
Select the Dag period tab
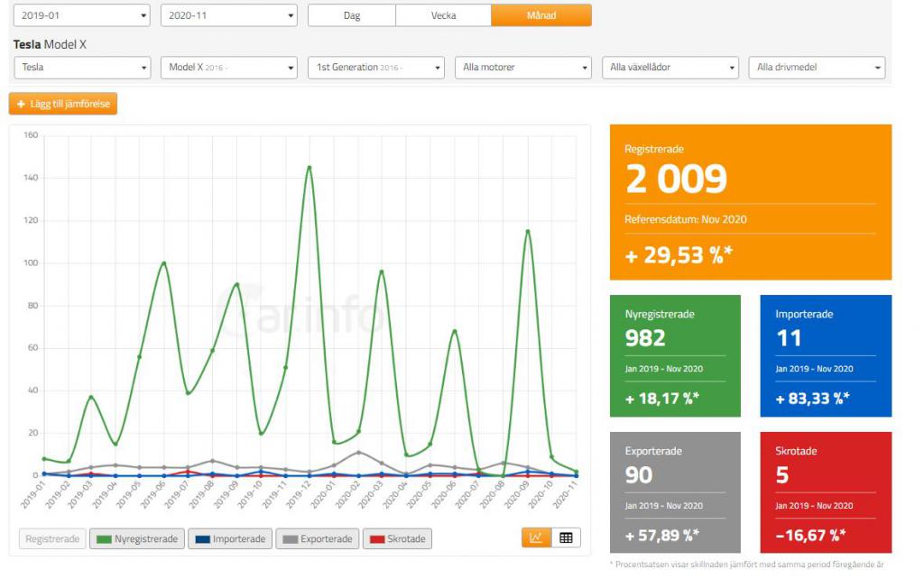(x=352, y=15)
